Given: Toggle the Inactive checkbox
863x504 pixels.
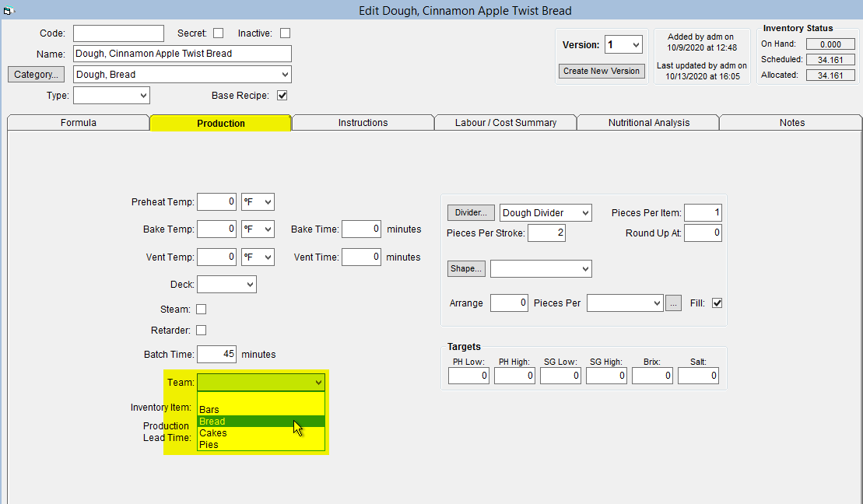Looking at the screenshot, I should 285,33.
